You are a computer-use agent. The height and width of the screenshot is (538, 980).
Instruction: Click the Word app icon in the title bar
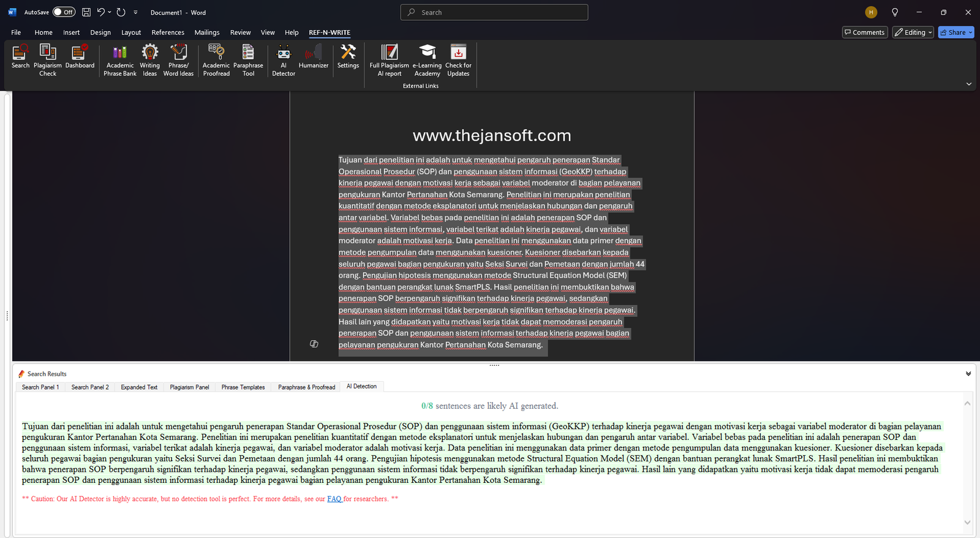[12, 12]
